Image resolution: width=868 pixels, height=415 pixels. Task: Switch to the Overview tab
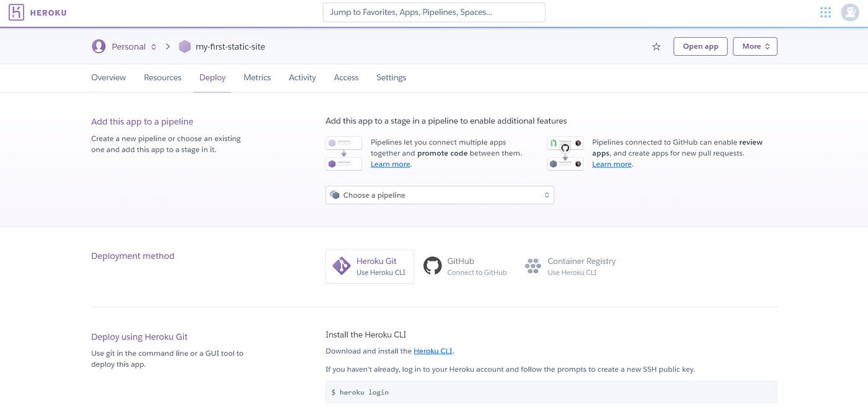click(x=108, y=77)
